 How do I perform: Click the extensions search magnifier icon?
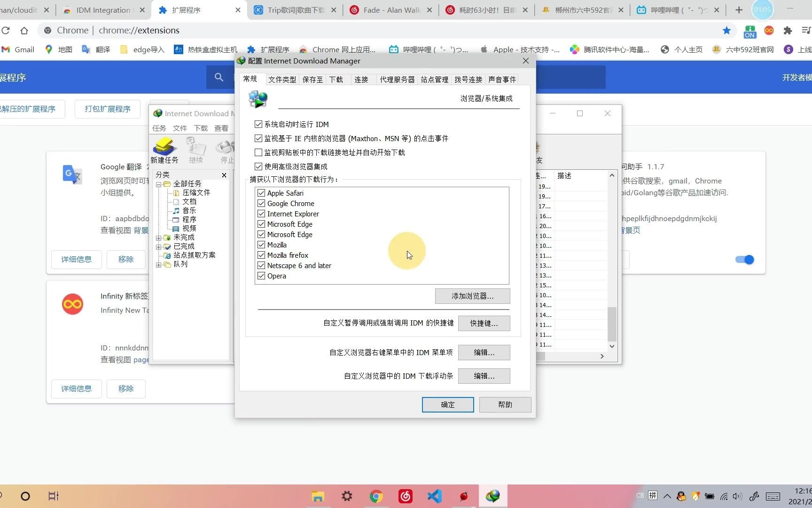219,77
